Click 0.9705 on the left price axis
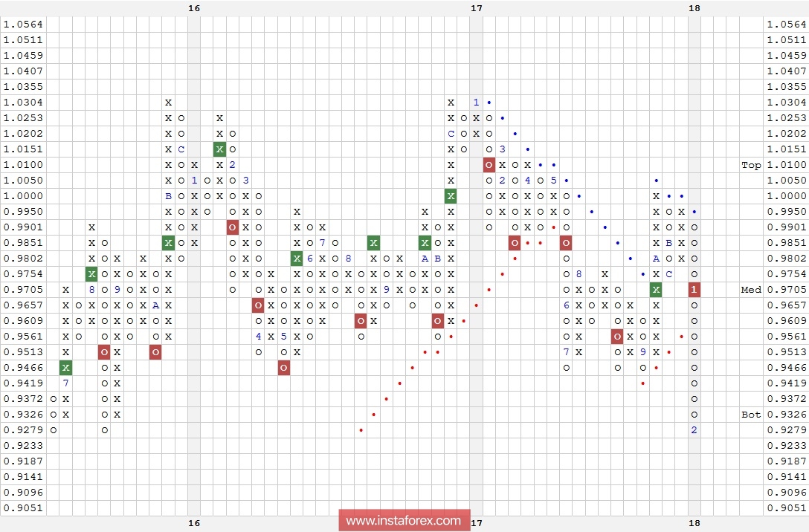This screenshot has width=809, height=532. (23, 290)
